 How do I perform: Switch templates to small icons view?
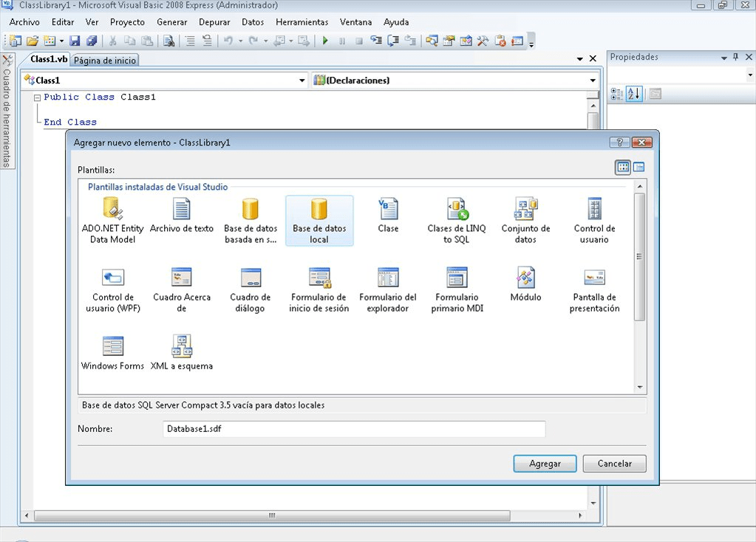[x=638, y=167]
